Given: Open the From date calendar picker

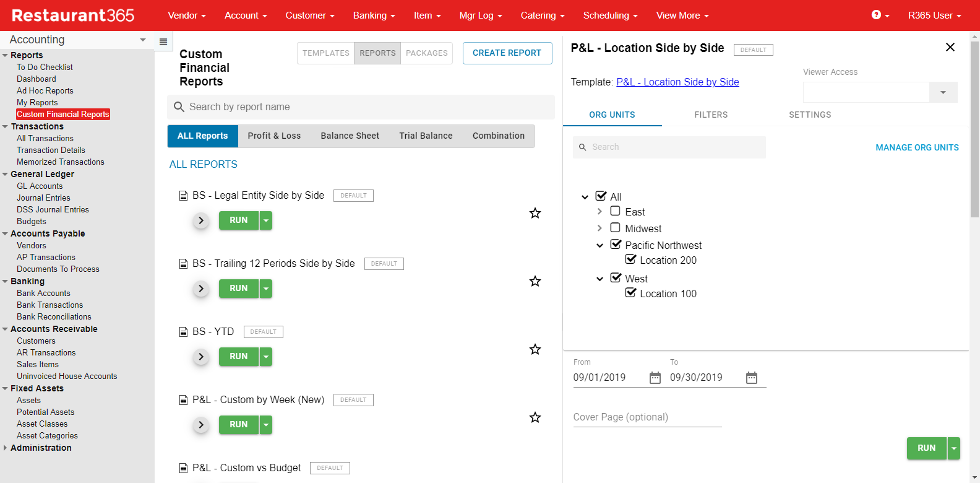Looking at the screenshot, I should click(655, 378).
